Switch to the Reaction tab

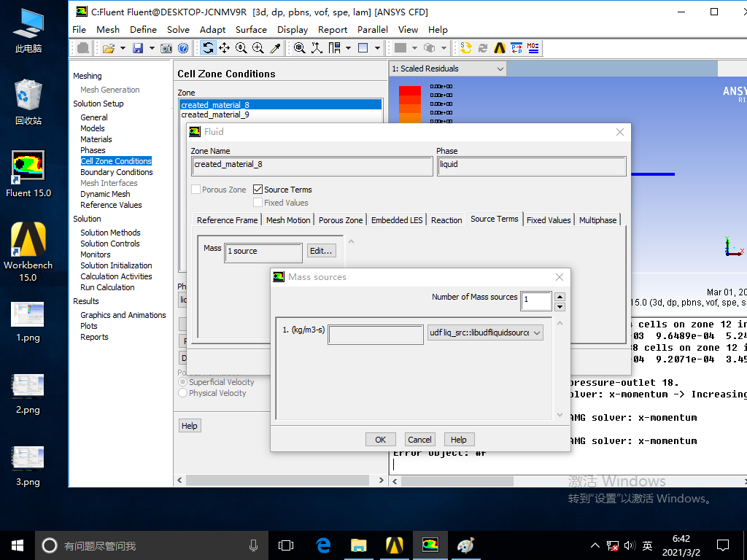pos(446,220)
